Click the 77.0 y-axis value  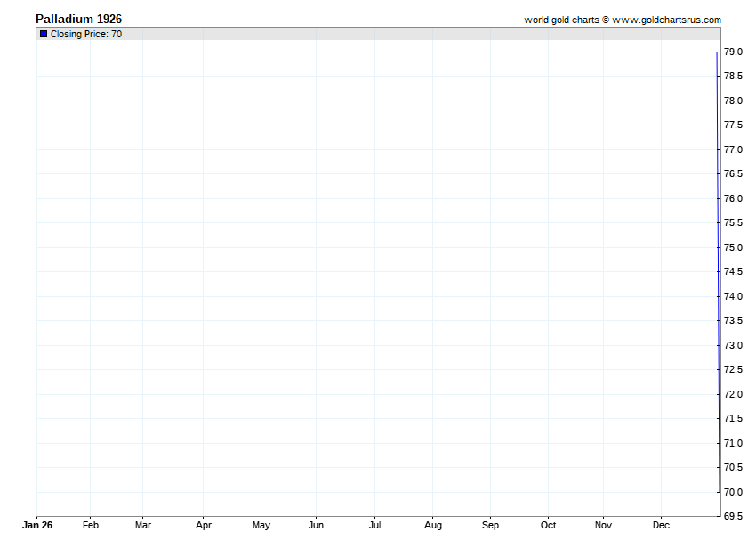coord(734,149)
